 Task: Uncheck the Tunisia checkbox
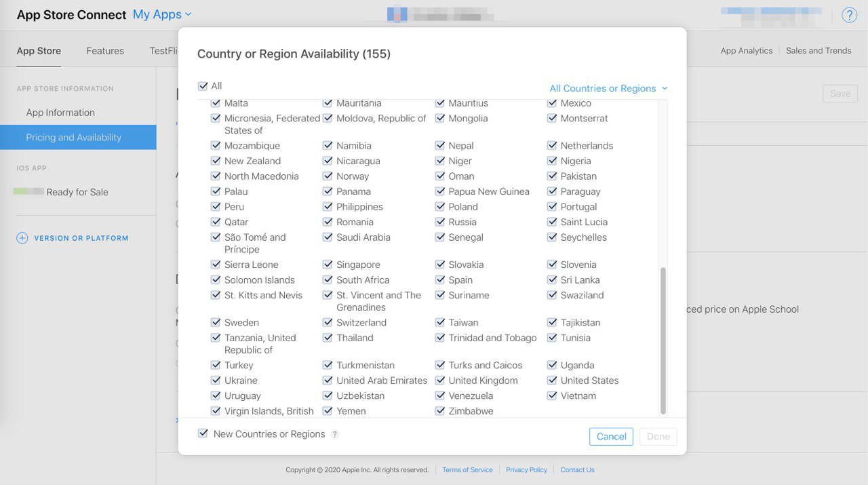[552, 338]
